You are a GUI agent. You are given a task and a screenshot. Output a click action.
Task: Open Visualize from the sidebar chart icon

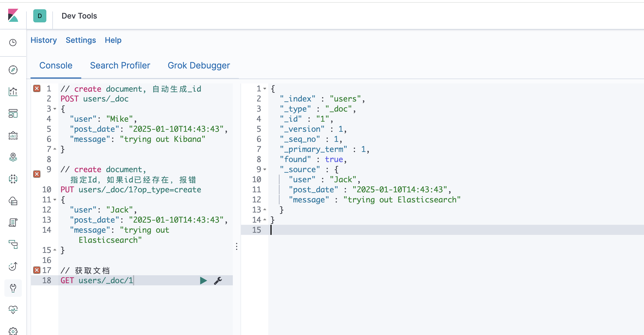click(13, 92)
